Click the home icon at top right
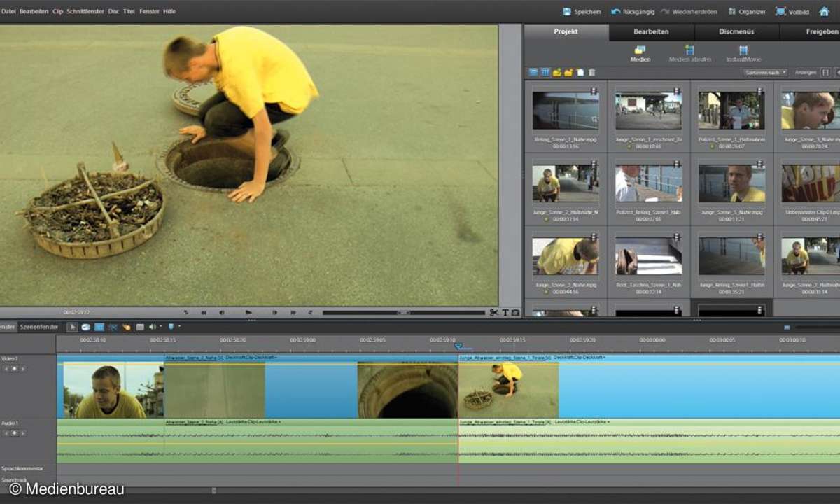This screenshot has width=840, height=504. tap(824, 11)
